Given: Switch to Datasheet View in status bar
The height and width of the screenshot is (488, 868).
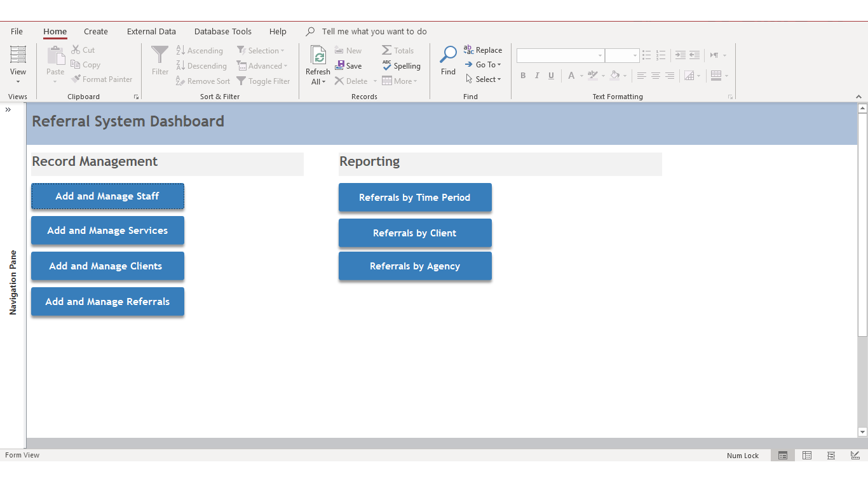Looking at the screenshot, I should 807,456.
